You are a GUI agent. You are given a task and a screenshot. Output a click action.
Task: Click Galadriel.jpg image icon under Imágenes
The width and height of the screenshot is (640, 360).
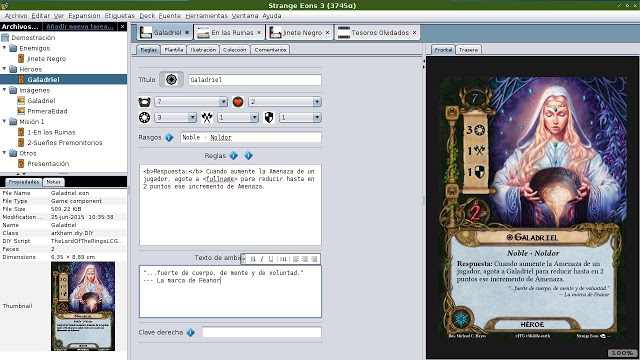[x=21, y=100]
